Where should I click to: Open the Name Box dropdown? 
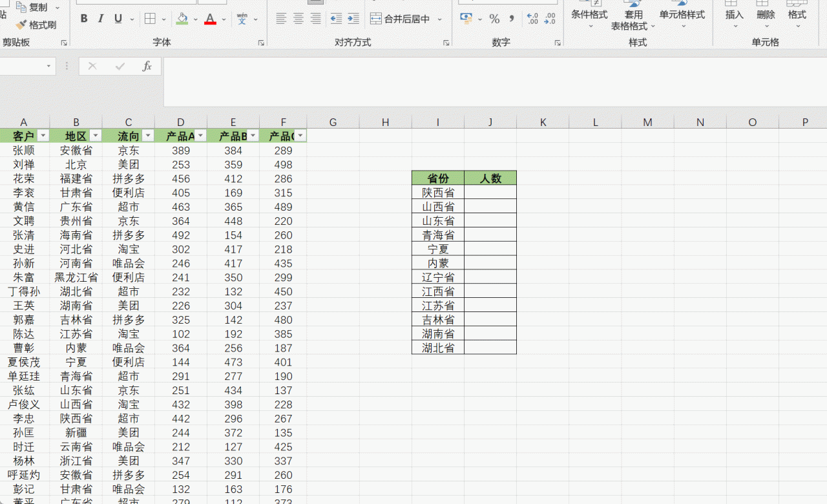[48, 66]
